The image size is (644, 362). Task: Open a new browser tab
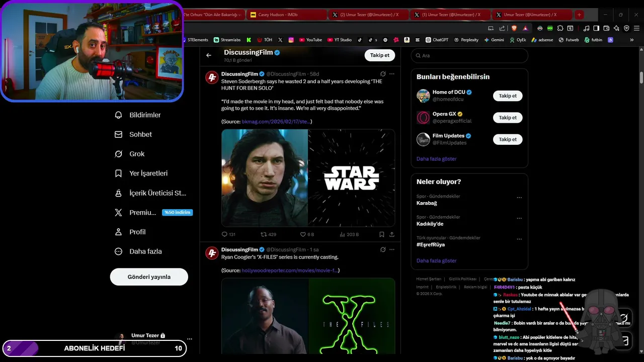(579, 15)
